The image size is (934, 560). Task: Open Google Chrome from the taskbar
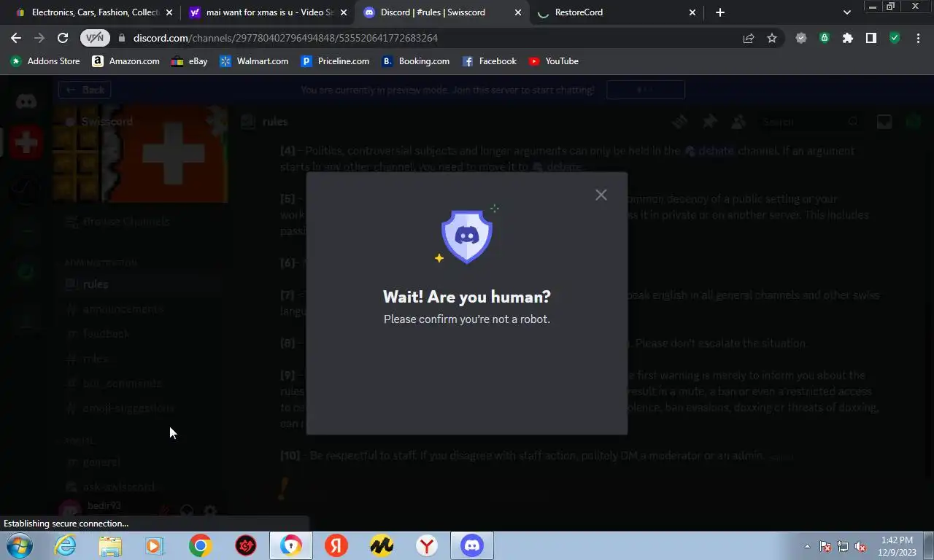tap(201, 545)
